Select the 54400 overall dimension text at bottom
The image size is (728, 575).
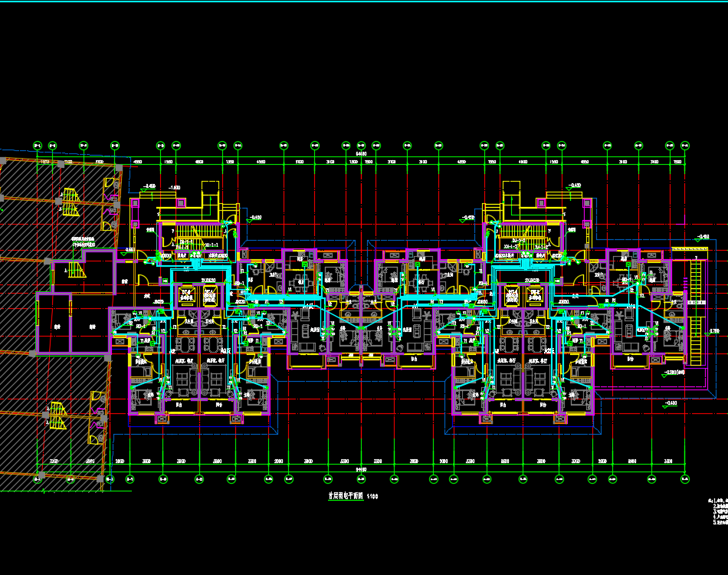[x=361, y=469]
